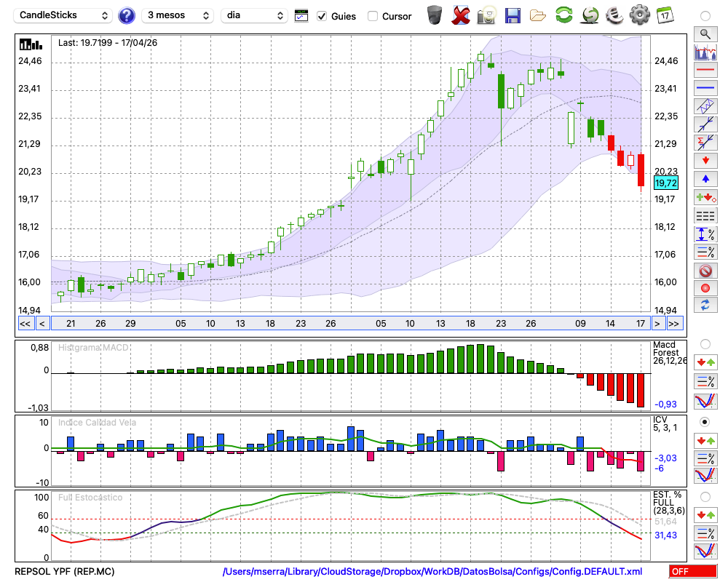Open the dia interval dropdown
The image size is (728, 582).
pyautogui.click(x=254, y=15)
